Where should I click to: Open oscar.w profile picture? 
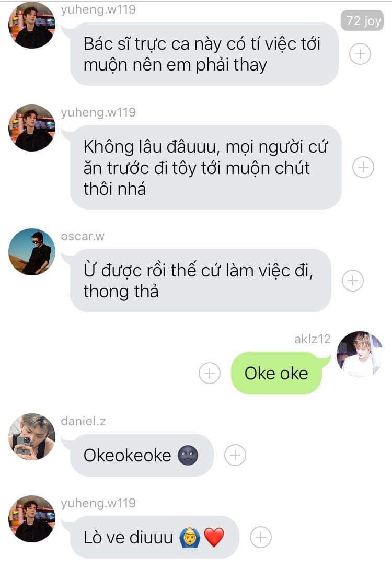pos(32,252)
